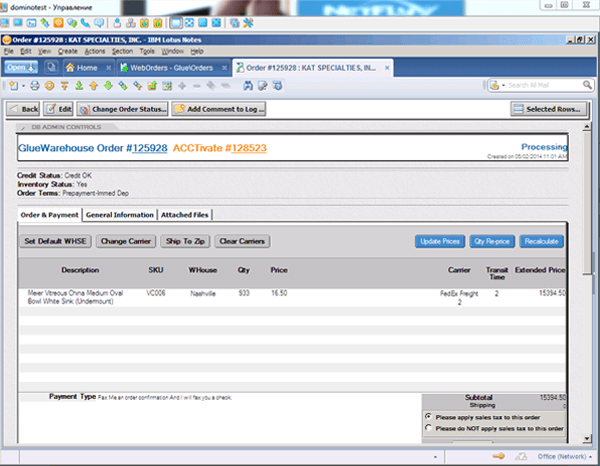
Task: Click the new document icon in Notes toolbar
Action: tap(13, 86)
